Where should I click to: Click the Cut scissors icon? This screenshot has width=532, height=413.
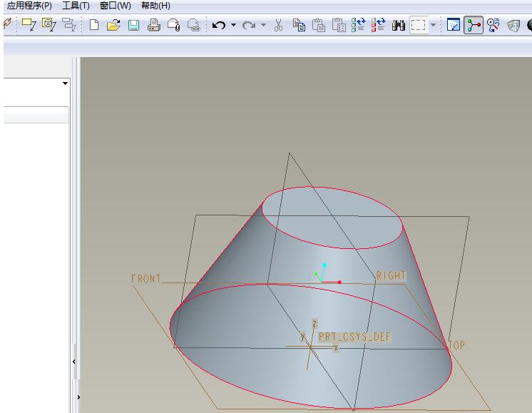pos(279,25)
